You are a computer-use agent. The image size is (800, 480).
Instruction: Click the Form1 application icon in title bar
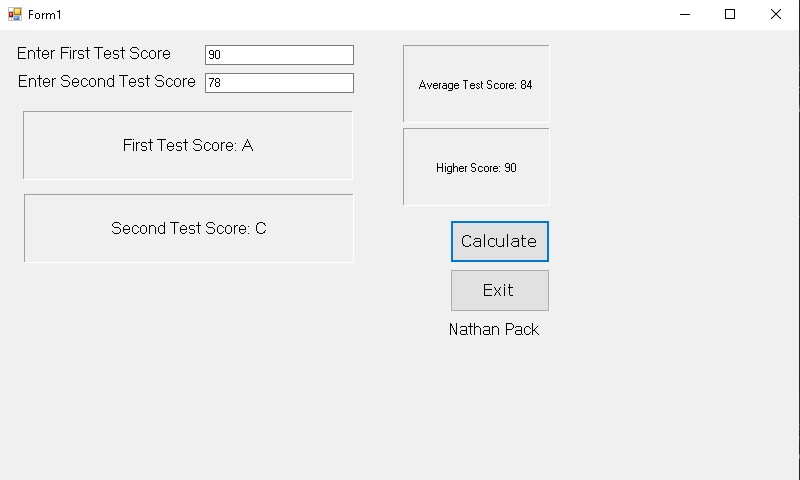point(15,14)
